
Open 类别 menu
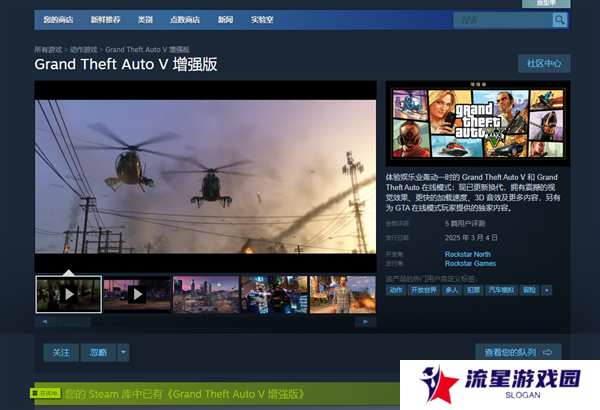[145, 20]
